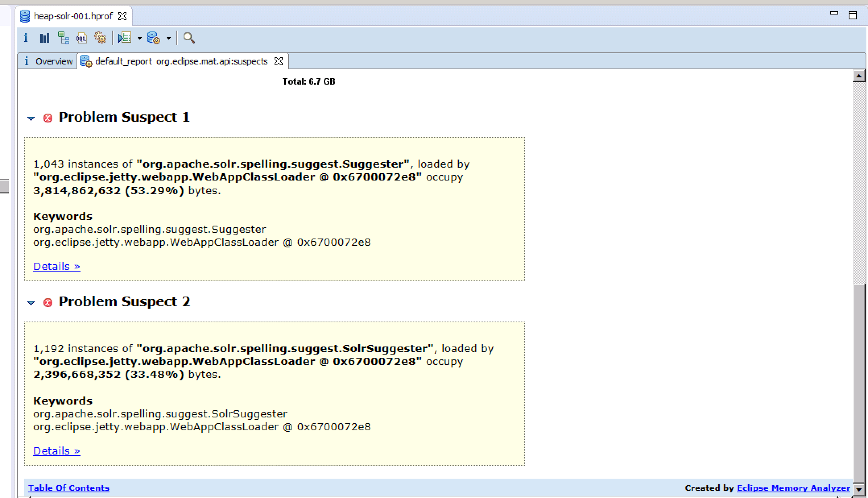Click the Problem Suspect 1 heading
Viewport: 868px width, 498px height.
pos(124,117)
